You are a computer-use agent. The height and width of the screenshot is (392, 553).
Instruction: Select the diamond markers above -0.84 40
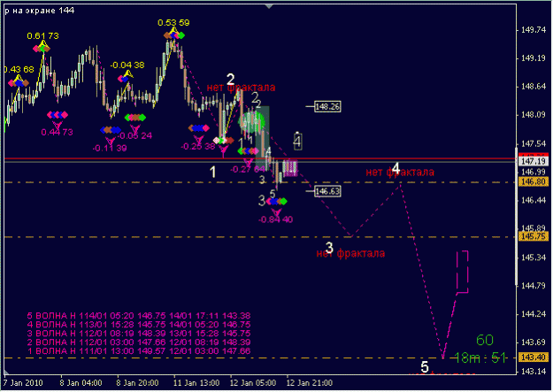277,202
